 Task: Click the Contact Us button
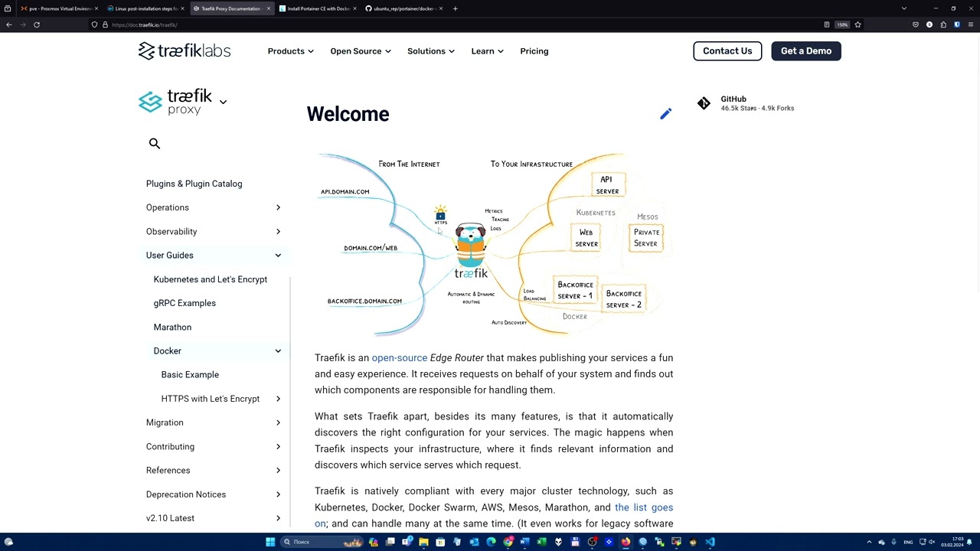pos(727,51)
